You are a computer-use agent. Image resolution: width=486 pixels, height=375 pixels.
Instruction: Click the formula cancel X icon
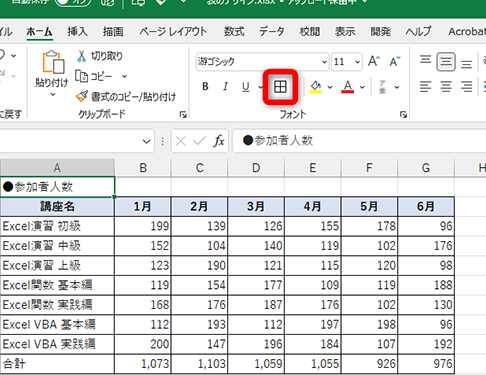[181, 141]
